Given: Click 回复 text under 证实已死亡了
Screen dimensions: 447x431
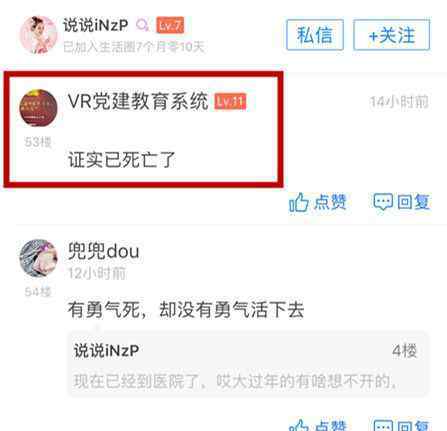Looking at the screenshot, I should [x=413, y=202].
